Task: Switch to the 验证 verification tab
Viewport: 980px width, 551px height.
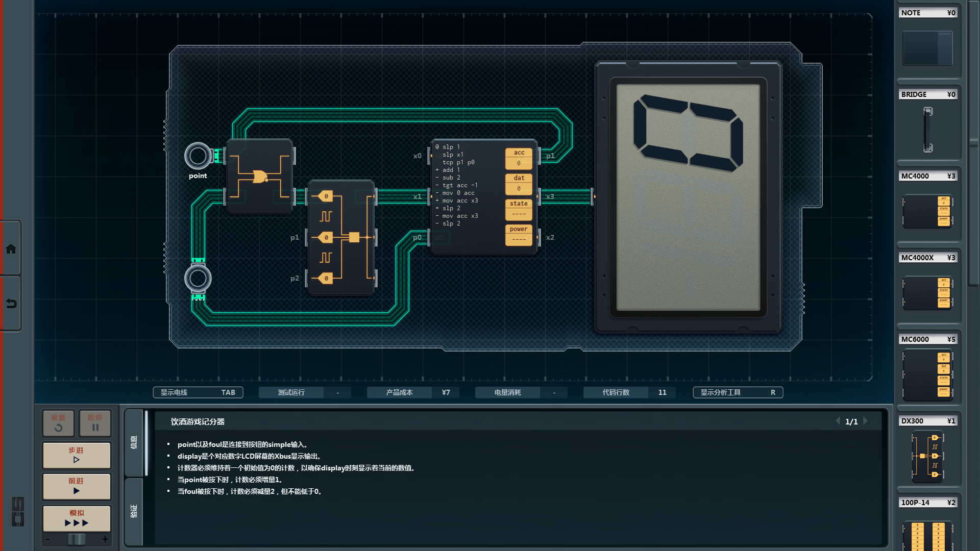Action: click(x=134, y=511)
